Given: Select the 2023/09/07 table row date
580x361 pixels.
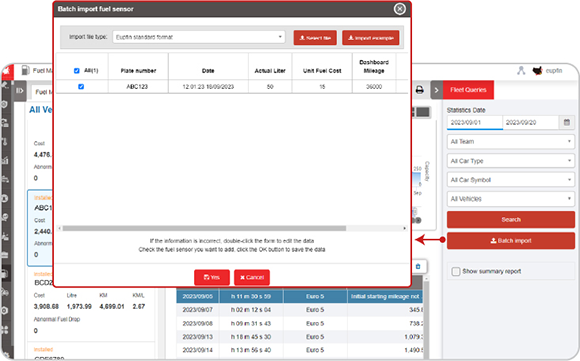Looking at the screenshot, I should point(198,310).
